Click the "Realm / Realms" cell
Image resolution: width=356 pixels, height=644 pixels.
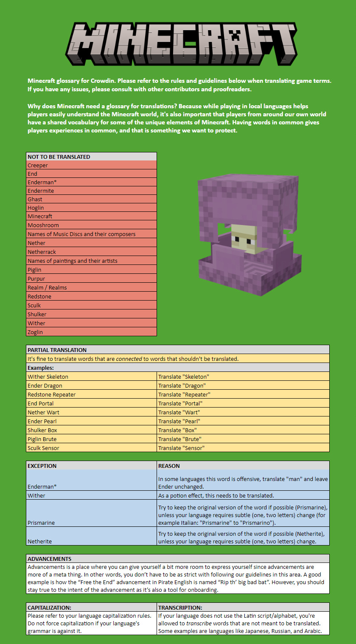(x=92, y=287)
